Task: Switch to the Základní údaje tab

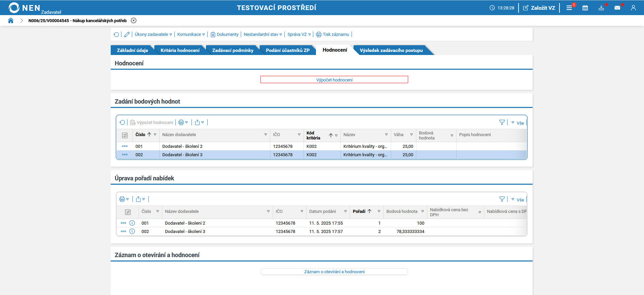Action: pos(132,50)
